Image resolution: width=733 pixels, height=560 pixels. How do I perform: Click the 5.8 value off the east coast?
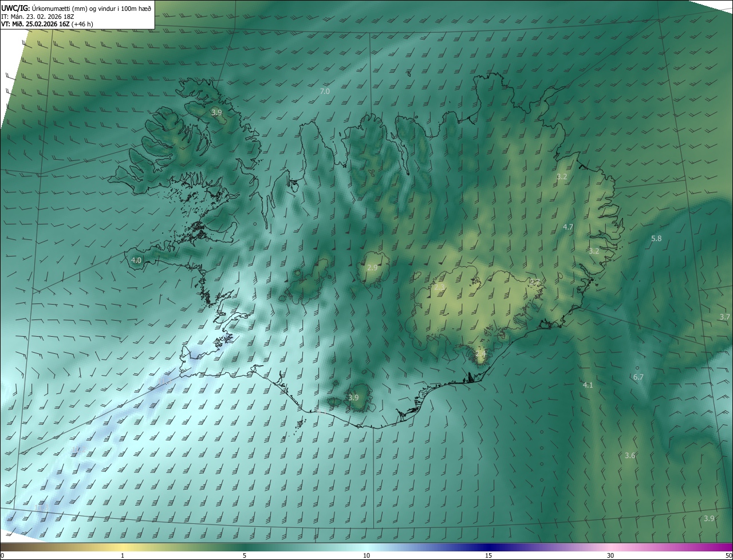[657, 238]
